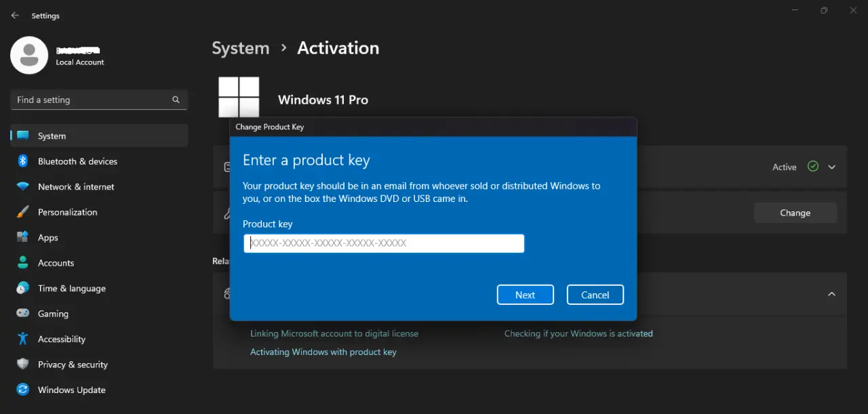Click the Privacy shield icon
The height and width of the screenshot is (414, 868).
23,365
